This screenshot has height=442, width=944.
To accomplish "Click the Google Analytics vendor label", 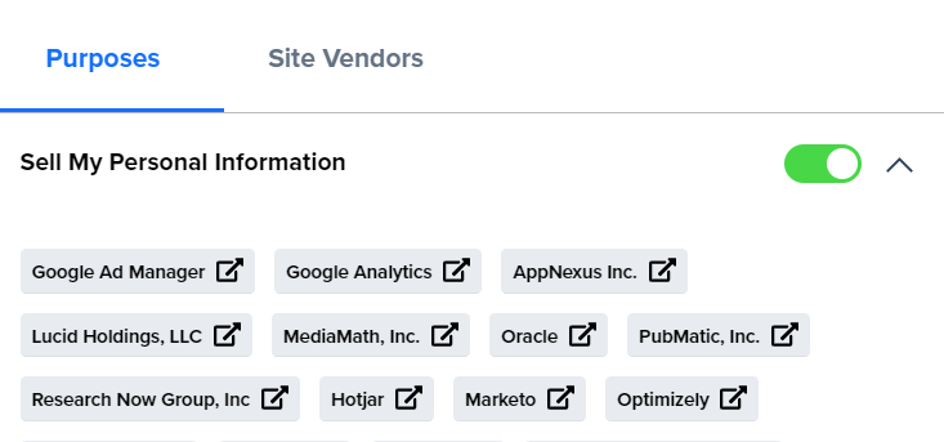I will pyautogui.click(x=358, y=272).
